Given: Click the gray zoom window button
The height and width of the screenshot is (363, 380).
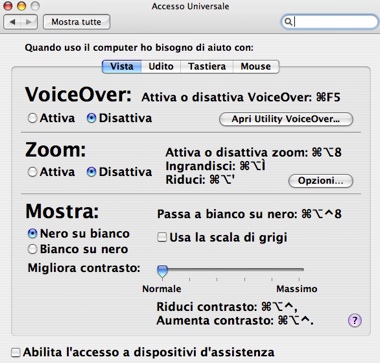Looking at the screenshot, I should click(35, 6).
